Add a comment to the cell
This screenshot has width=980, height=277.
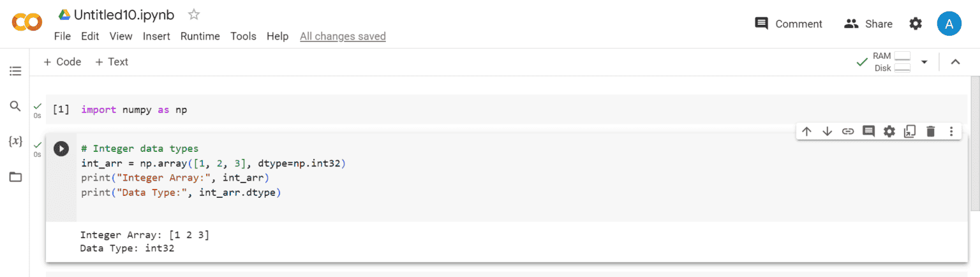point(868,131)
